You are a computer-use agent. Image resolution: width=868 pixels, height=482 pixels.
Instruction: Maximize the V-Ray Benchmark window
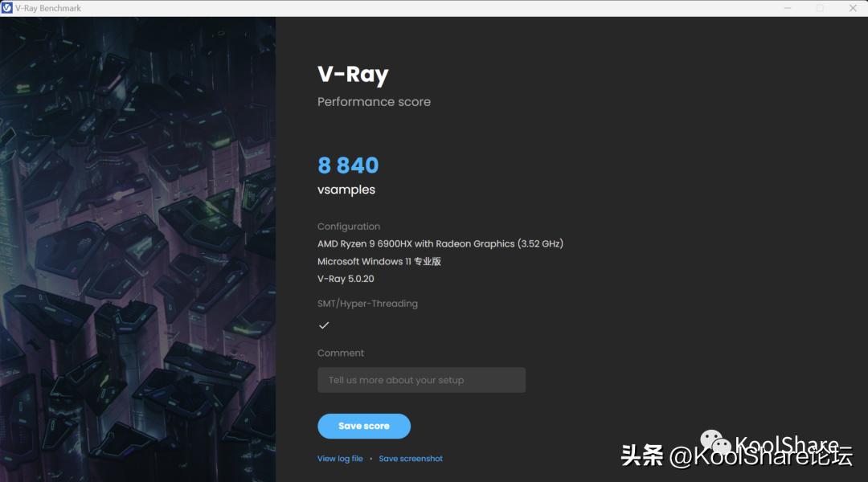tap(820, 8)
